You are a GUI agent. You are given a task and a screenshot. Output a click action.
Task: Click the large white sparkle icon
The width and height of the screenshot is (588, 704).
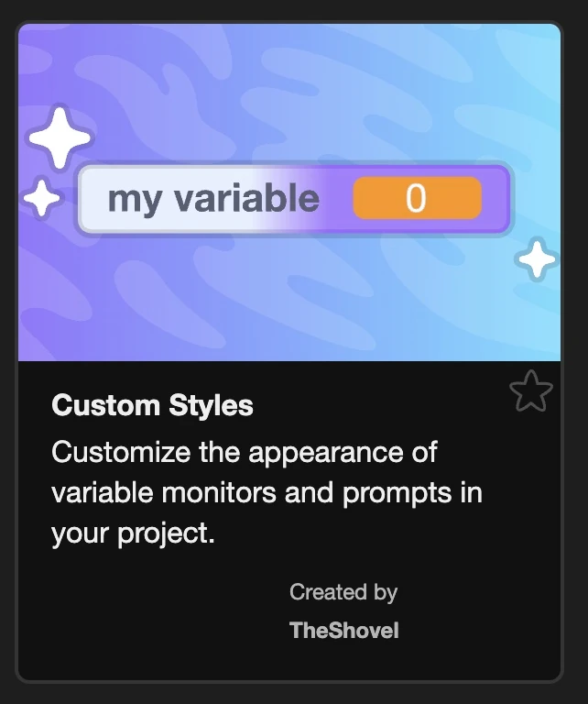[60, 139]
